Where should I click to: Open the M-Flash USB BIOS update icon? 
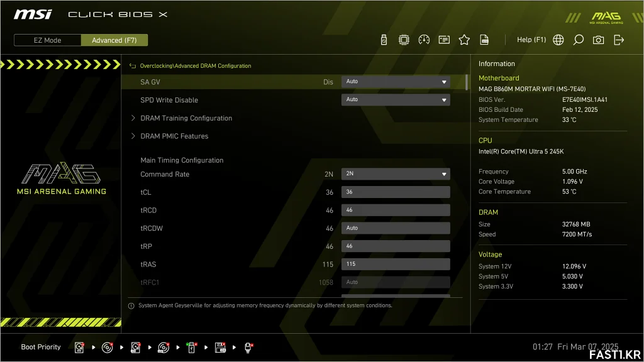[x=384, y=40]
